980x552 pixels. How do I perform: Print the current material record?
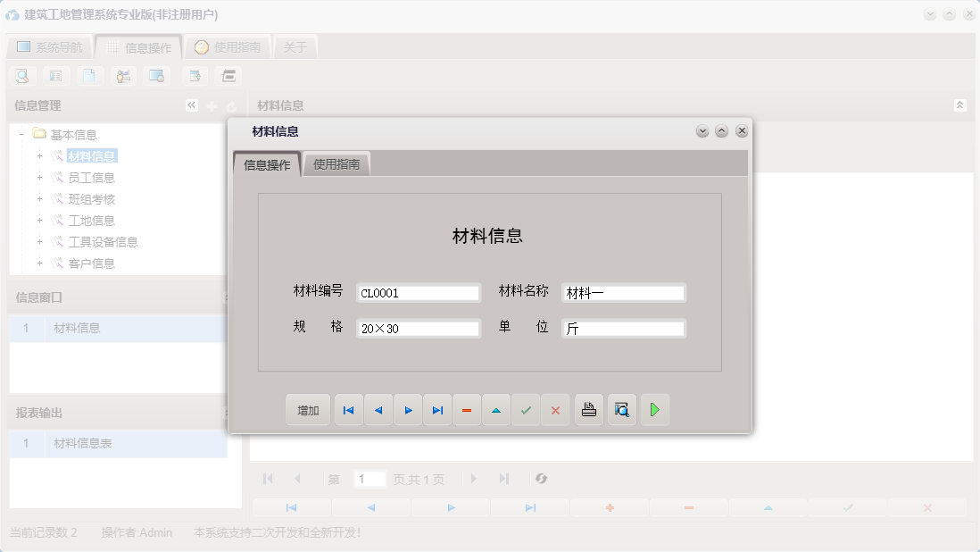pyautogui.click(x=589, y=410)
